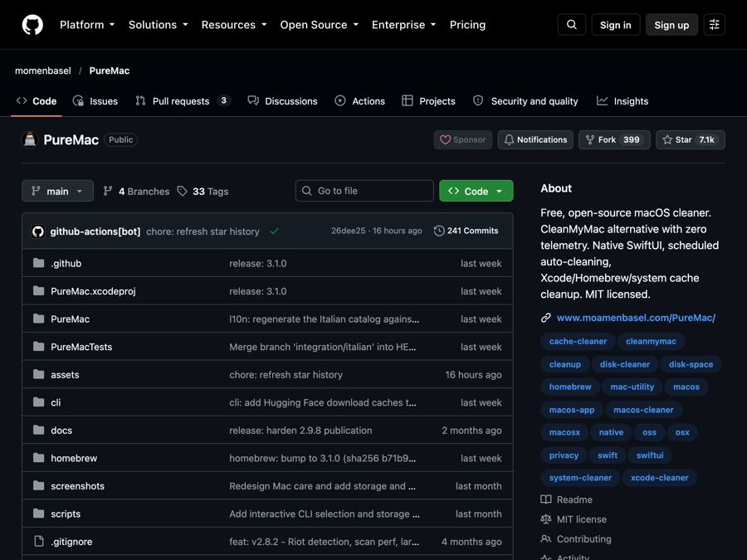Select the cache-cleaner topic tag
The image size is (747, 560).
point(578,341)
